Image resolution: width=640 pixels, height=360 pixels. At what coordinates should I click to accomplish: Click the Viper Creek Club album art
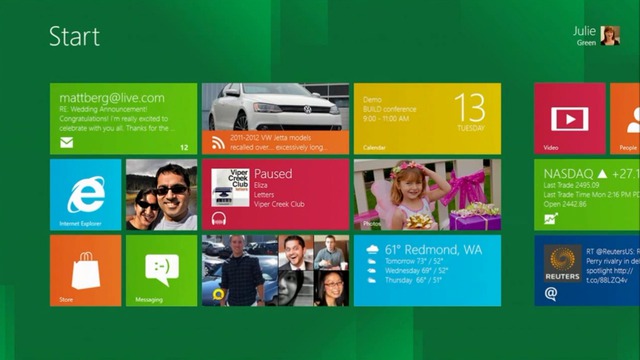230,188
